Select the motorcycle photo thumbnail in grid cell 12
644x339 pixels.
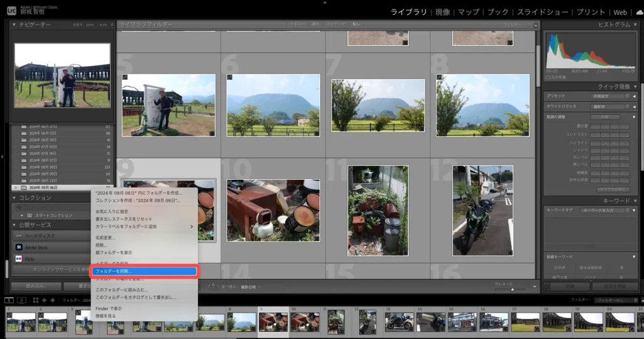click(x=482, y=210)
